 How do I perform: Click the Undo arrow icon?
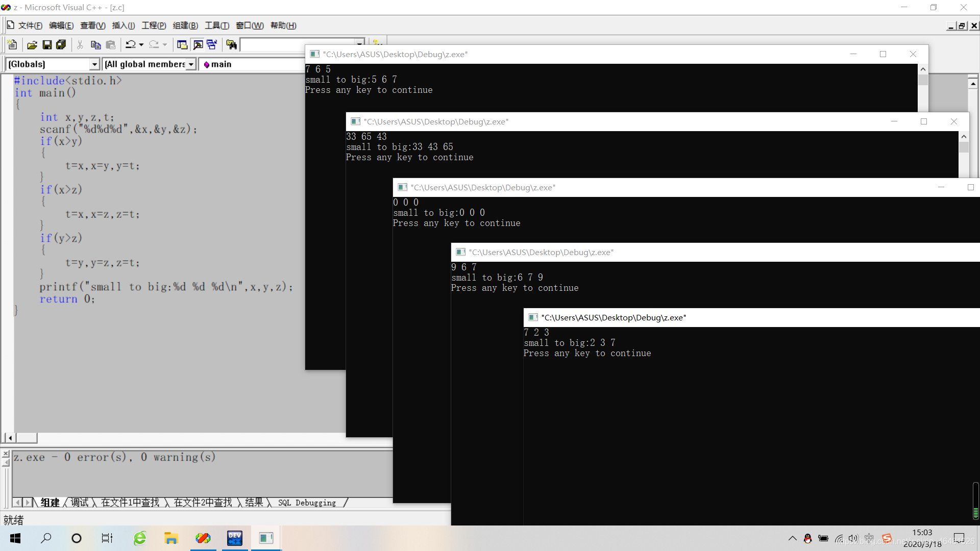click(131, 45)
